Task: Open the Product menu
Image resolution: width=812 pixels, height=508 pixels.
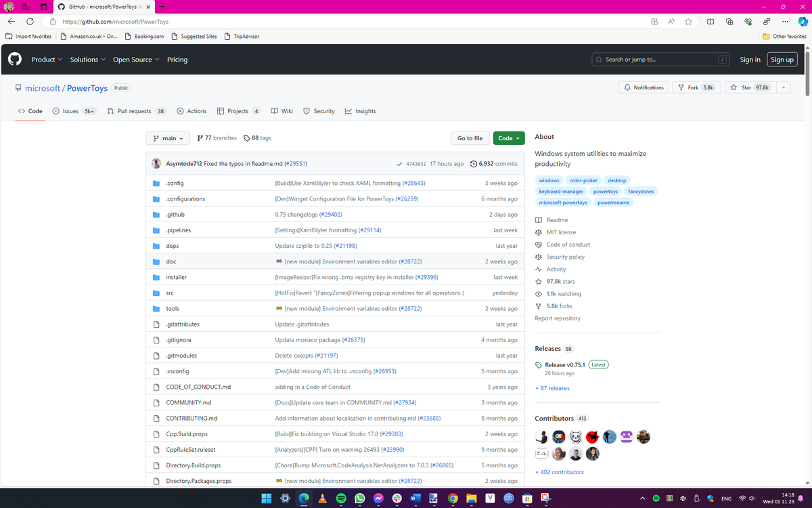Action: (46, 59)
